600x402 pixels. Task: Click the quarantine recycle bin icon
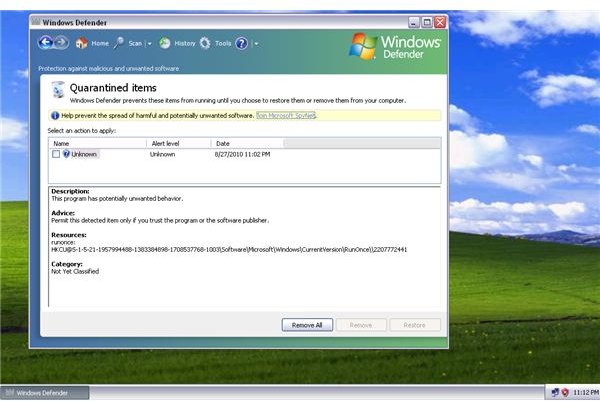(x=58, y=90)
